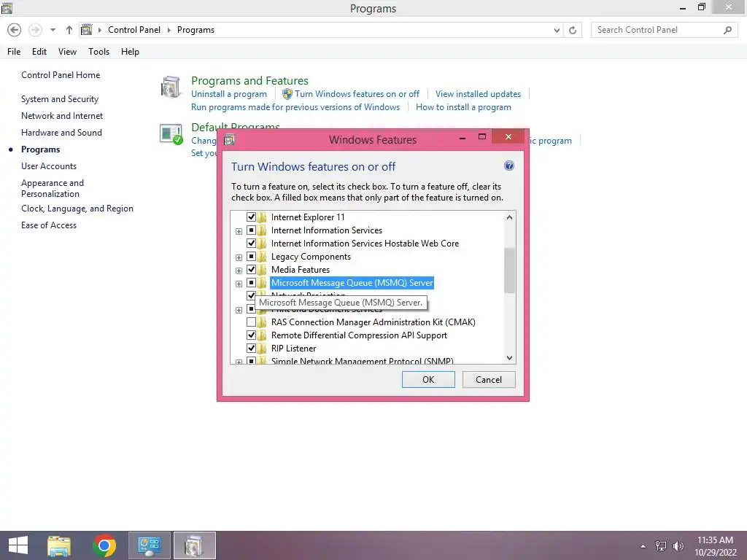Uncheck Internet Explorer 11 checkbox
The image size is (747, 560).
click(251, 217)
